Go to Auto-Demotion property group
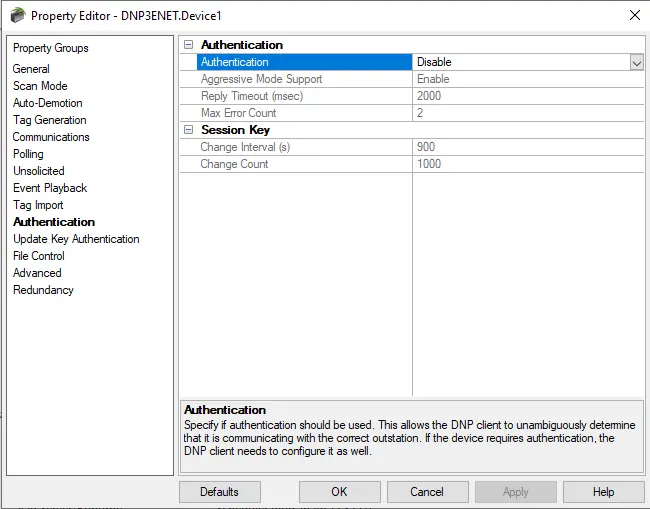 click(x=48, y=103)
